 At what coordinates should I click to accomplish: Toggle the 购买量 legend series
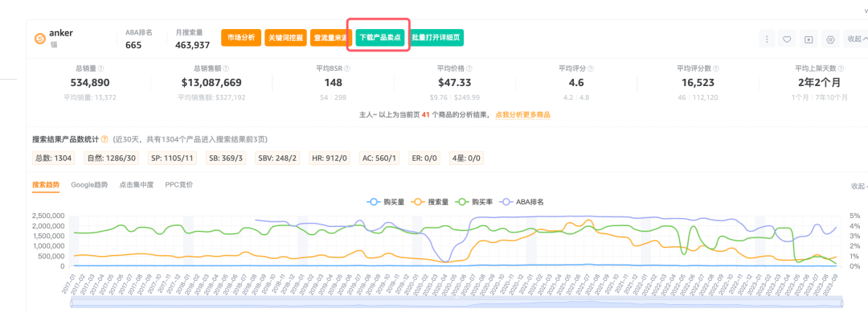click(x=387, y=202)
